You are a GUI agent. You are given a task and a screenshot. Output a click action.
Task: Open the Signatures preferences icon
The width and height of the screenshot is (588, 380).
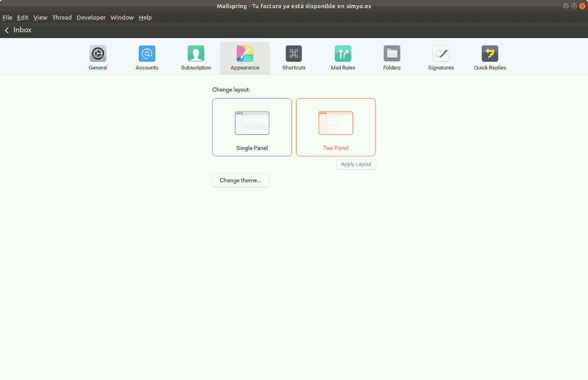[441, 53]
